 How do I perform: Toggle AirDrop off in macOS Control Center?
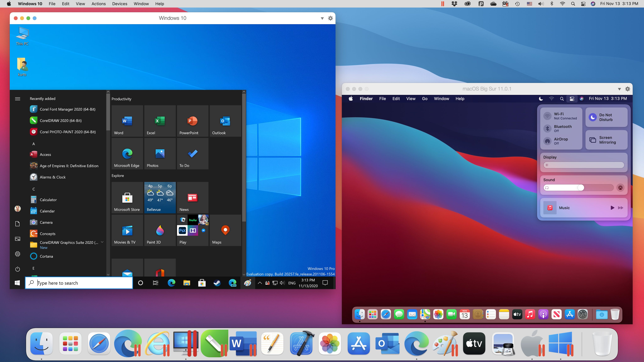(548, 141)
